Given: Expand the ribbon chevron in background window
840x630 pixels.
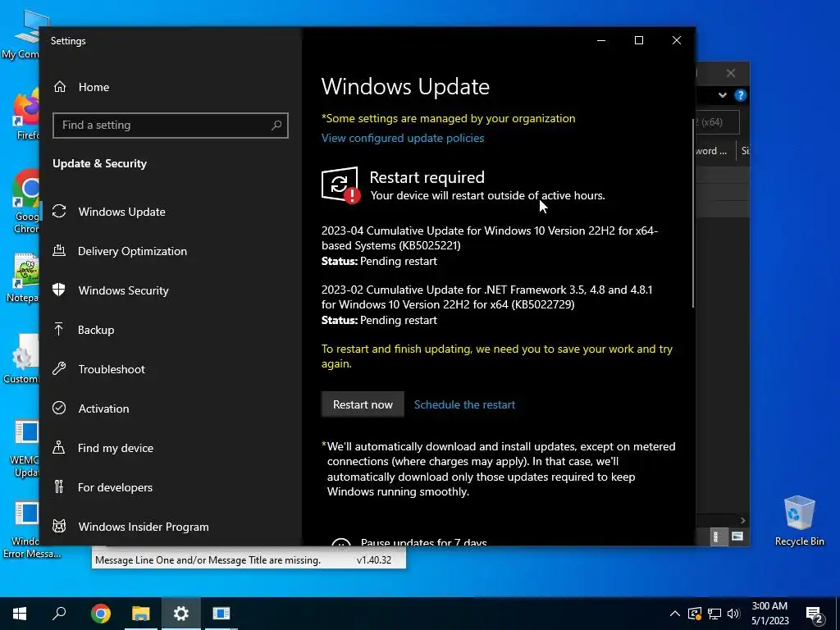Looking at the screenshot, I should tap(723, 95).
